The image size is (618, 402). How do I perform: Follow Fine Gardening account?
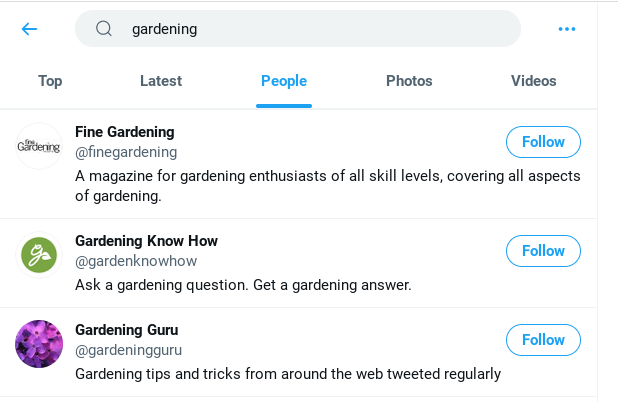coord(543,142)
